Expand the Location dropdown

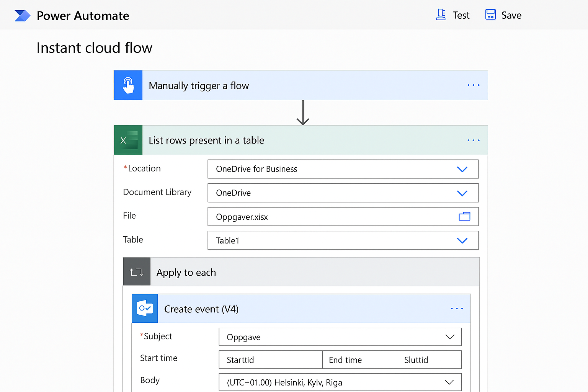pyautogui.click(x=462, y=169)
